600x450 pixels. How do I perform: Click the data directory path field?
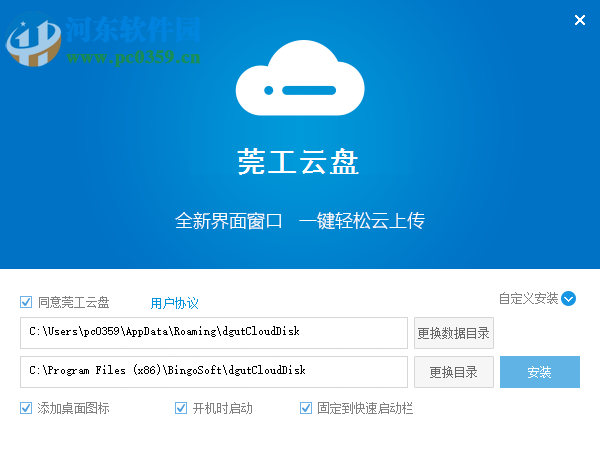(214, 333)
